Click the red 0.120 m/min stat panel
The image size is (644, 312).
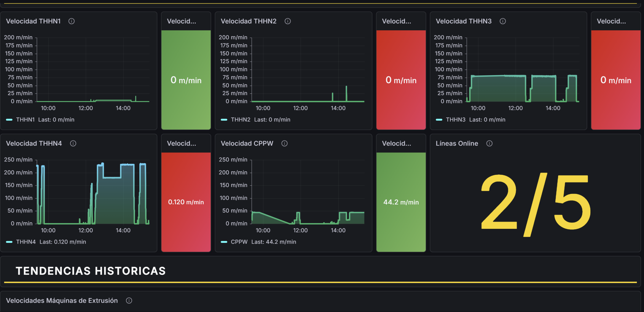pyautogui.click(x=186, y=202)
